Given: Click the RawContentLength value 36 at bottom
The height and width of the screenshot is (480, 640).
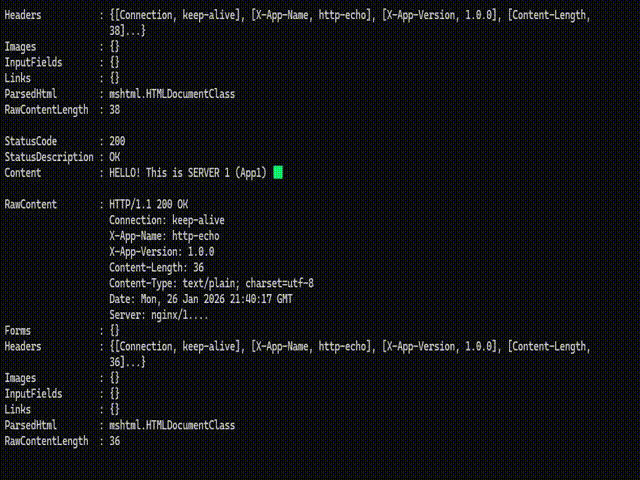Looking at the screenshot, I should coord(115,441).
